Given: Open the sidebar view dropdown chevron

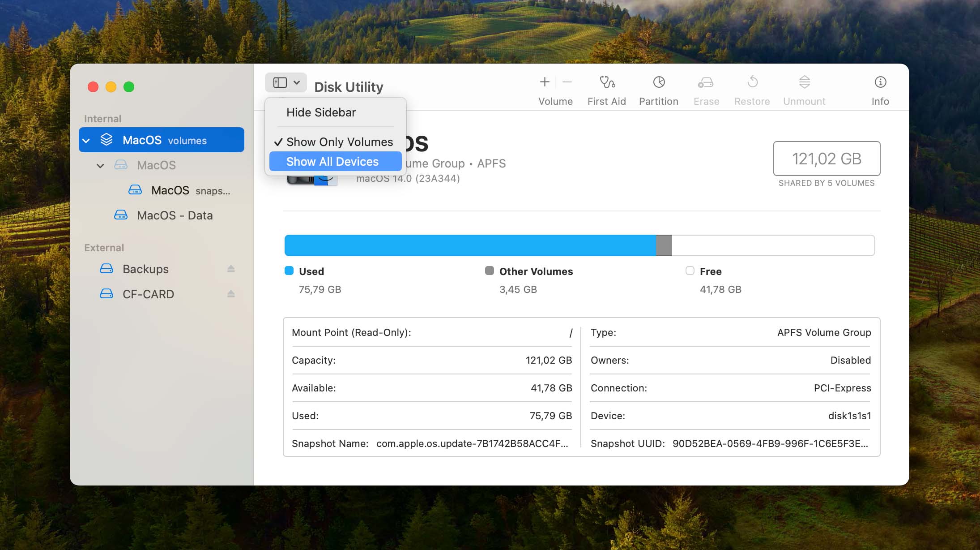Looking at the screenshot, I should coord(297,82).
